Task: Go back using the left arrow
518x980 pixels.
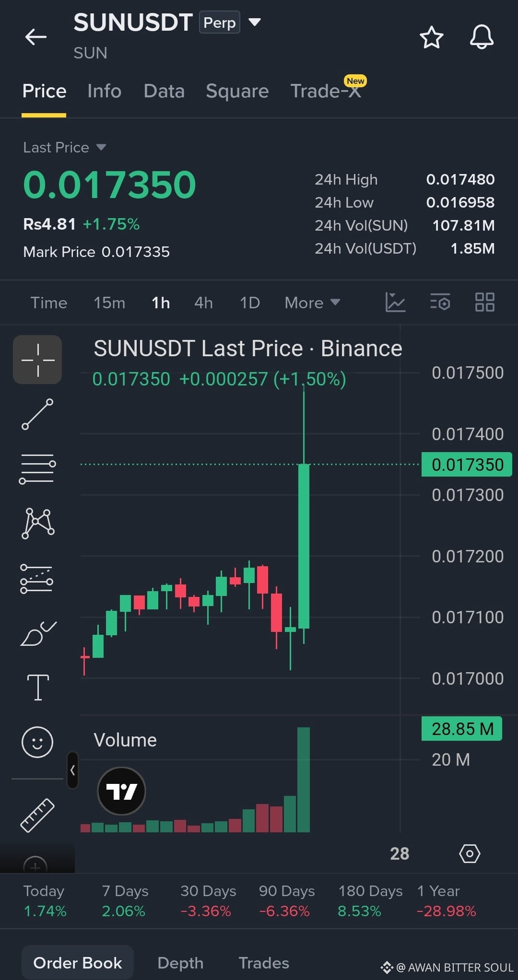Action: point(36,36)
